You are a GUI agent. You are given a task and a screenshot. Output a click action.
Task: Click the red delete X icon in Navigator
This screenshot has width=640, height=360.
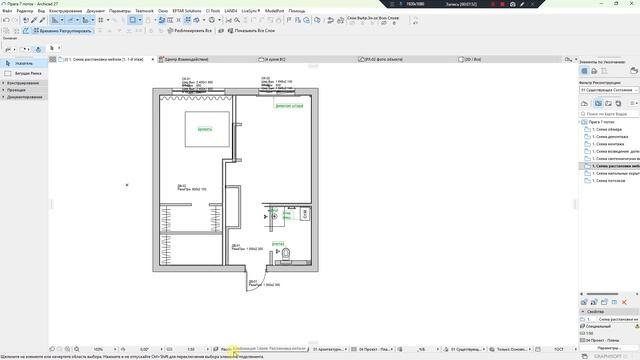[624, 302]
